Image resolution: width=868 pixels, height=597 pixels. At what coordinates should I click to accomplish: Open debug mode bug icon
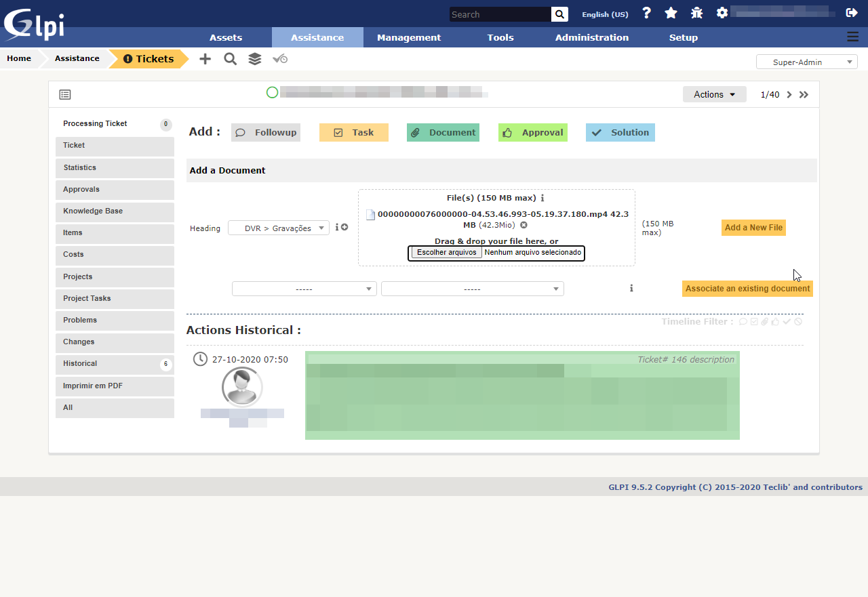pyautogui.click(x=696, y=12)
